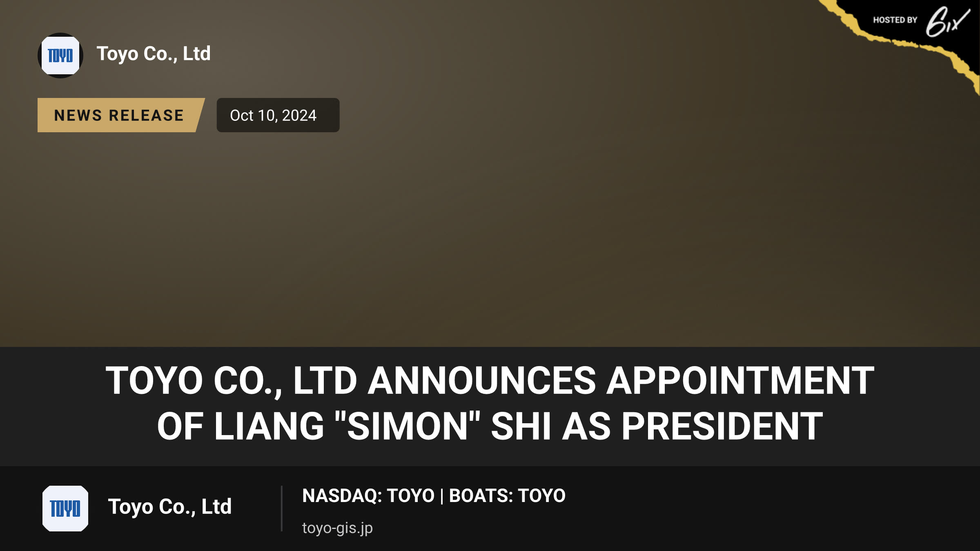Open the 6ix host logo

pos(947,21)
